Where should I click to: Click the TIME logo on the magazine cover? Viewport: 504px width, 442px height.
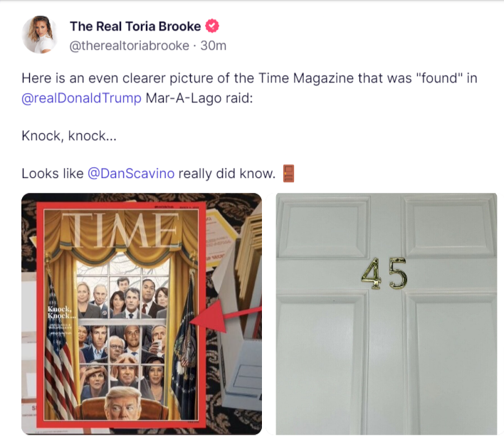pyautogui.click(x=120, y=231)
